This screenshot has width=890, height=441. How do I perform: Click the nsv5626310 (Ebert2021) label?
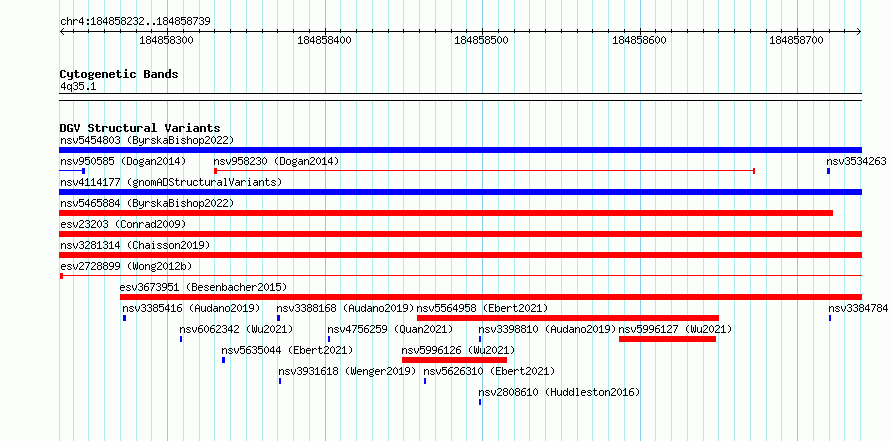tap(489, 371)
